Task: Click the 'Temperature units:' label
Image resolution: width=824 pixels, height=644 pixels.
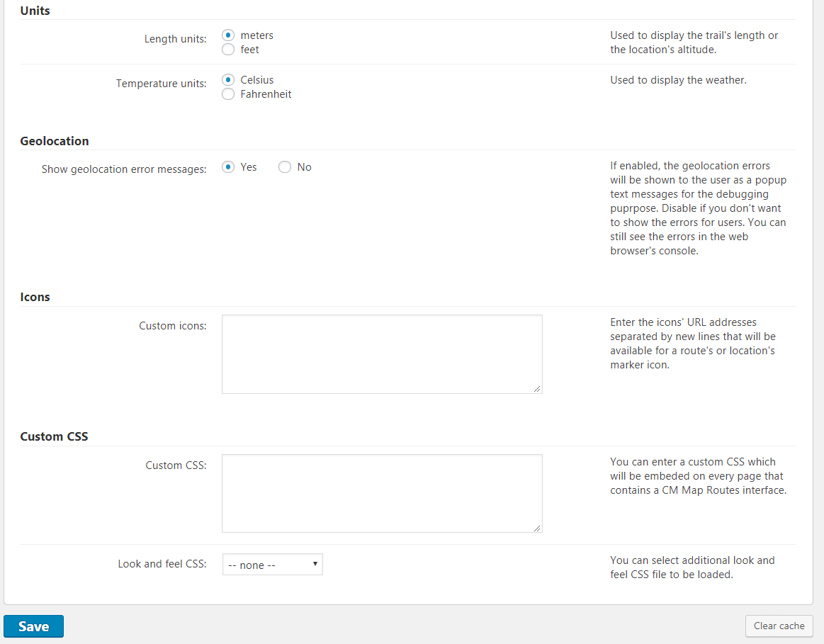Action: pos(161,84)
